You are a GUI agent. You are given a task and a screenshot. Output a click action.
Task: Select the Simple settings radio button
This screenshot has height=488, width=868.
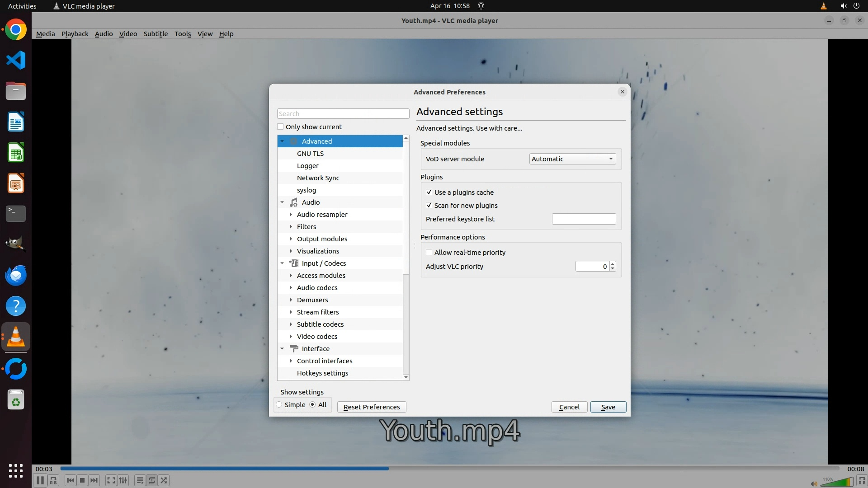279,405
